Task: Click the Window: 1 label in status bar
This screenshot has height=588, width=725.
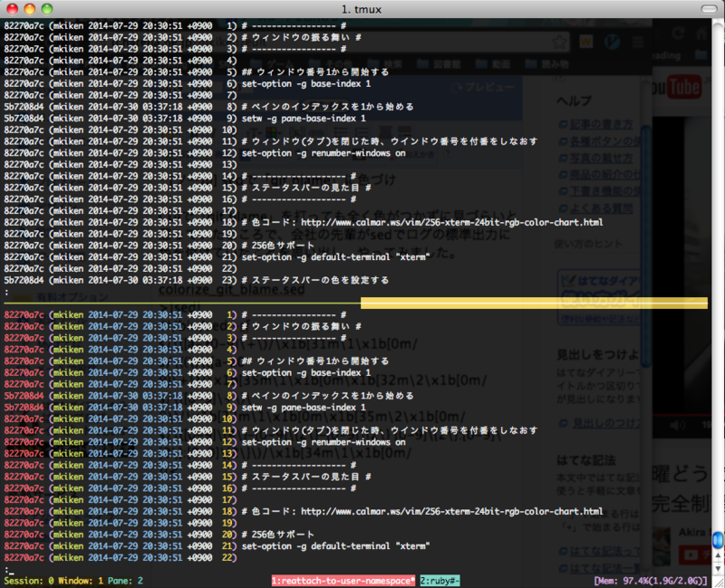Action: click(x=81, y=581)
